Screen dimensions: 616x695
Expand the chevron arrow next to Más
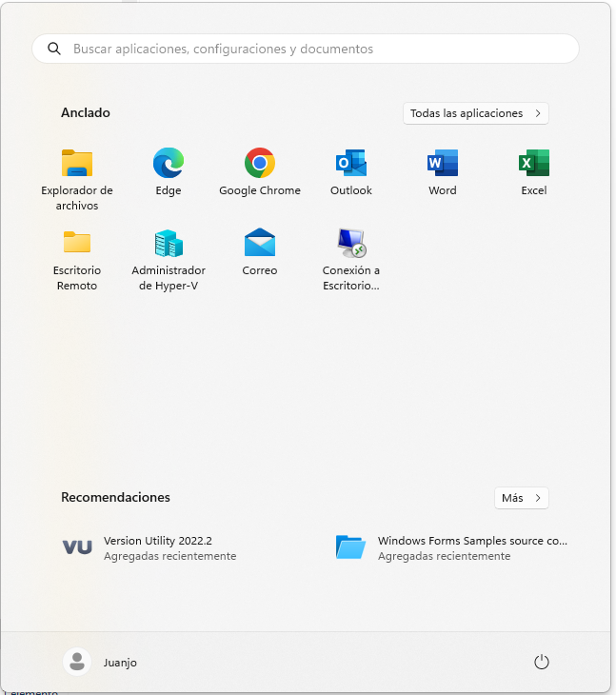538,498
